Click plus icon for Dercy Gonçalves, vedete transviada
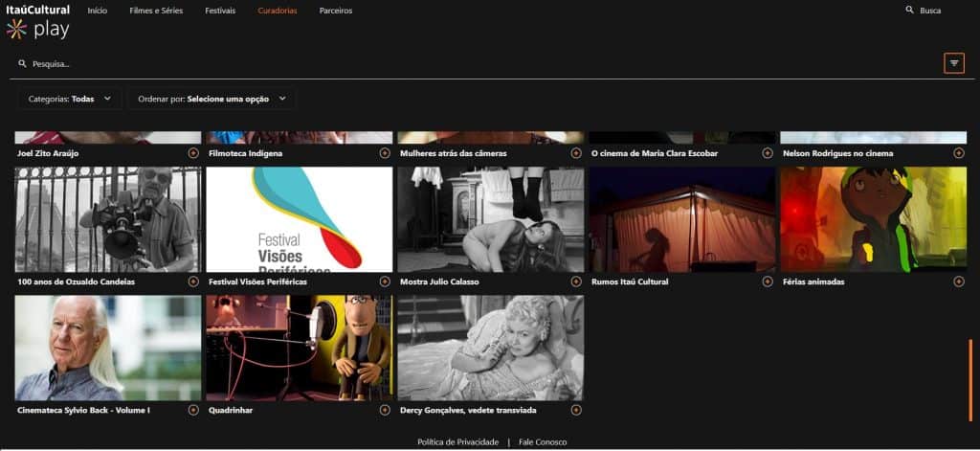 (x=575, y=411)
